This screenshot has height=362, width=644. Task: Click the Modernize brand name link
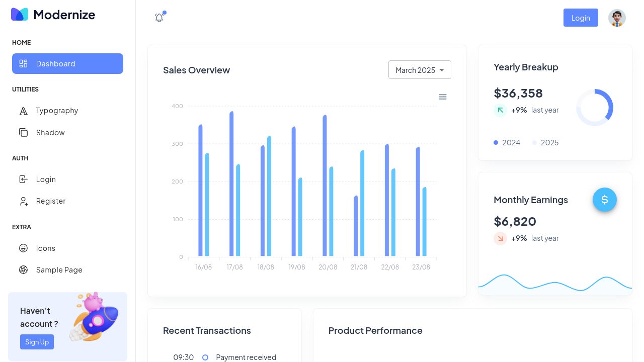(64, 15)
